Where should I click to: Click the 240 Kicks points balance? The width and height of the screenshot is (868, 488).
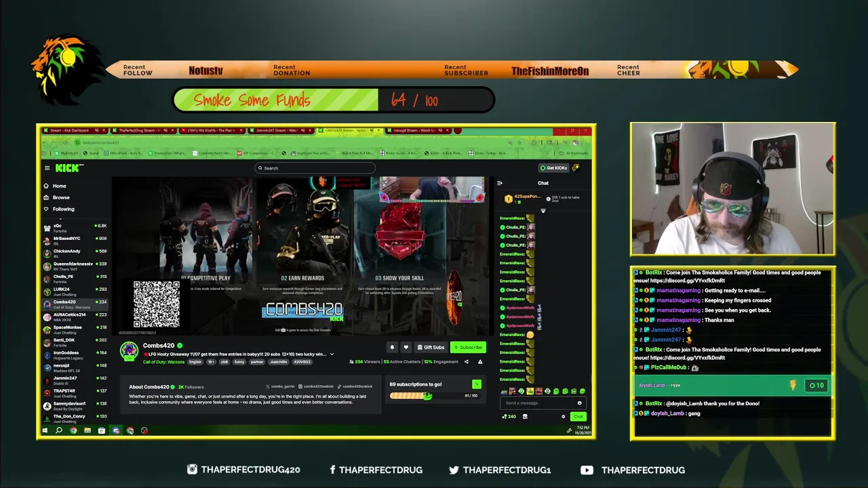(509, 417)
